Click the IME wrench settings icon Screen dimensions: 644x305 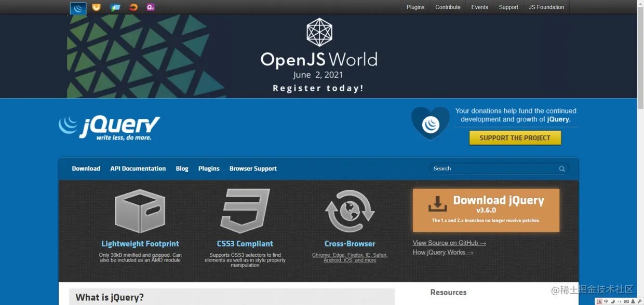coord(640,301)
